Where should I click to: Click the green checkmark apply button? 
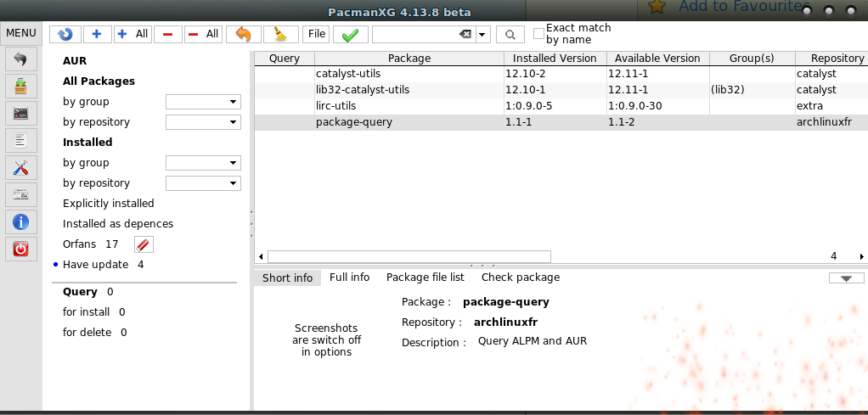pos(349,34)
